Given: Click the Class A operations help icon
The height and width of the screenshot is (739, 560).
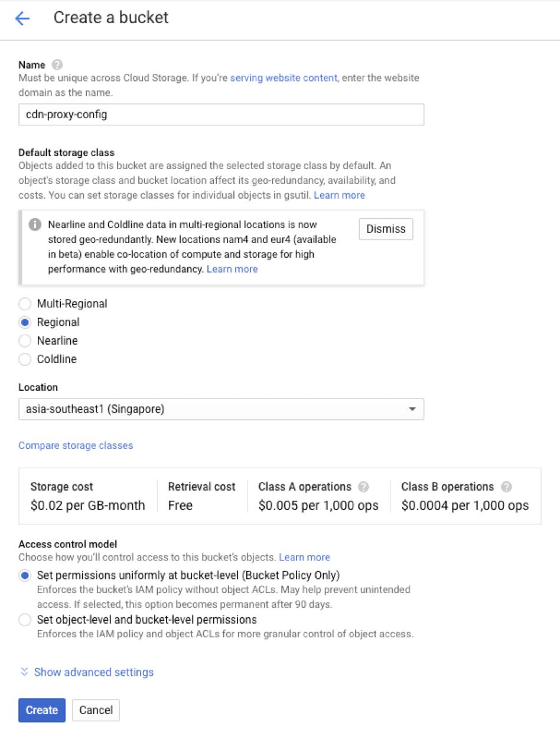Looking at the screenshot, I should coord(364,487).
